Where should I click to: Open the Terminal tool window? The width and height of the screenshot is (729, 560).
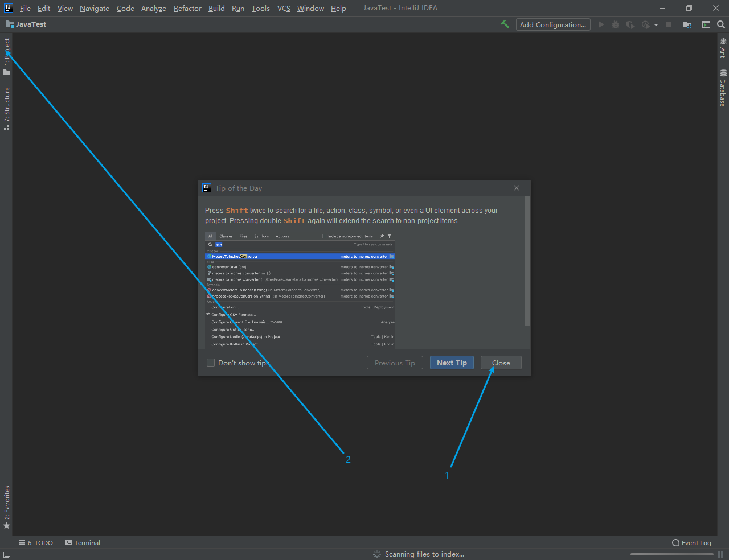tap(83, 543)
